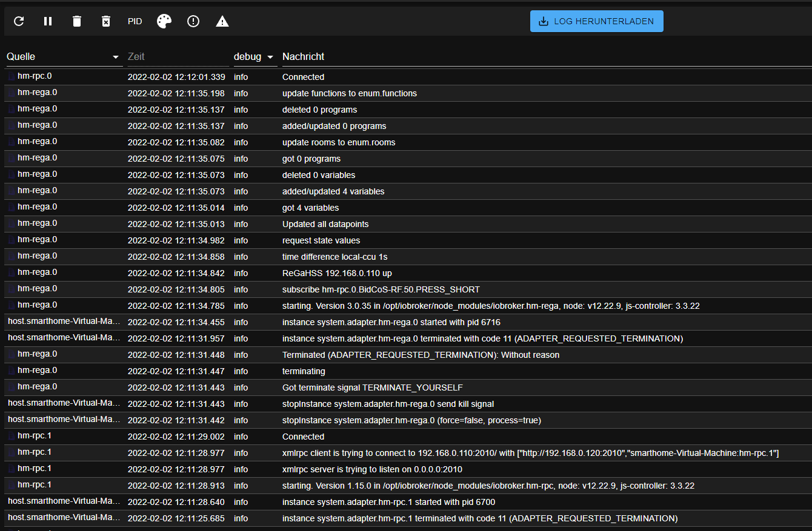Click the 'terminating' message
The width and height of the screenshot is (812, 531).
304,371
